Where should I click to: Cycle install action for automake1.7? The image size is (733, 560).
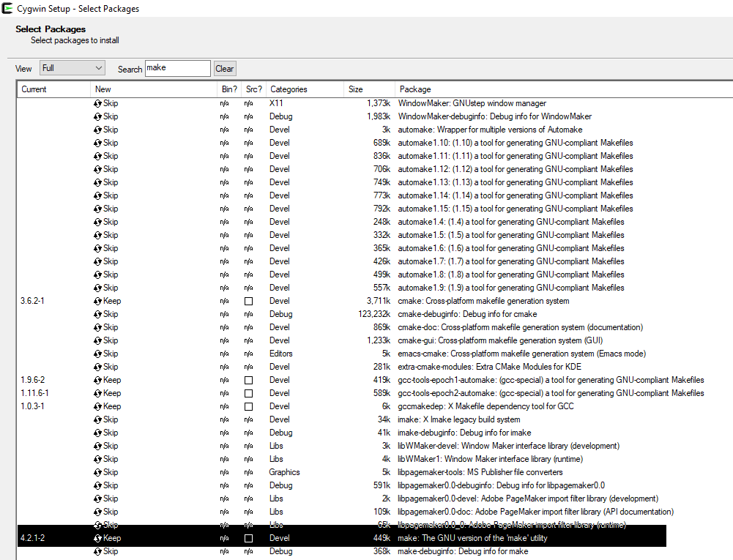(97, 261)
